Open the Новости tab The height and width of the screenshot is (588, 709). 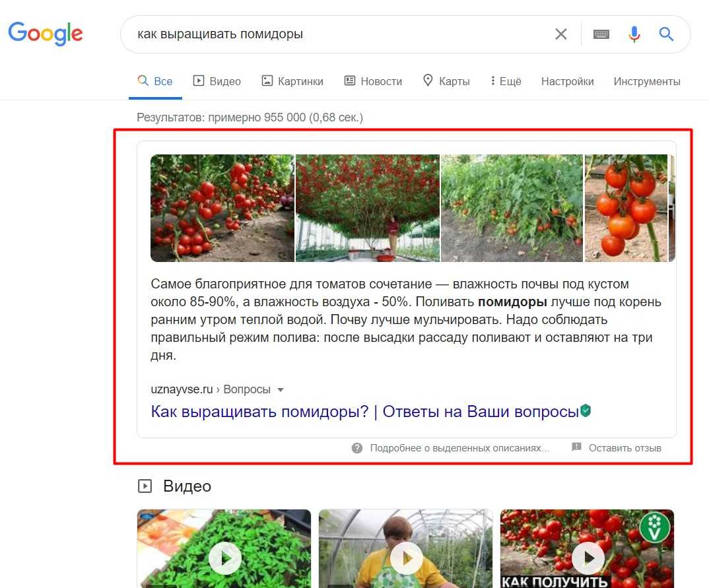point(373,81)
